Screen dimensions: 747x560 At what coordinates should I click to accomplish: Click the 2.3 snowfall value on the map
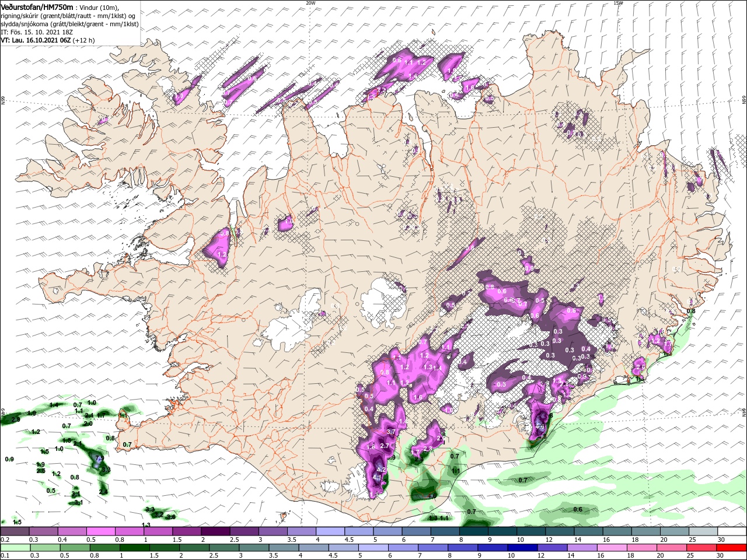tap(428, 449)
